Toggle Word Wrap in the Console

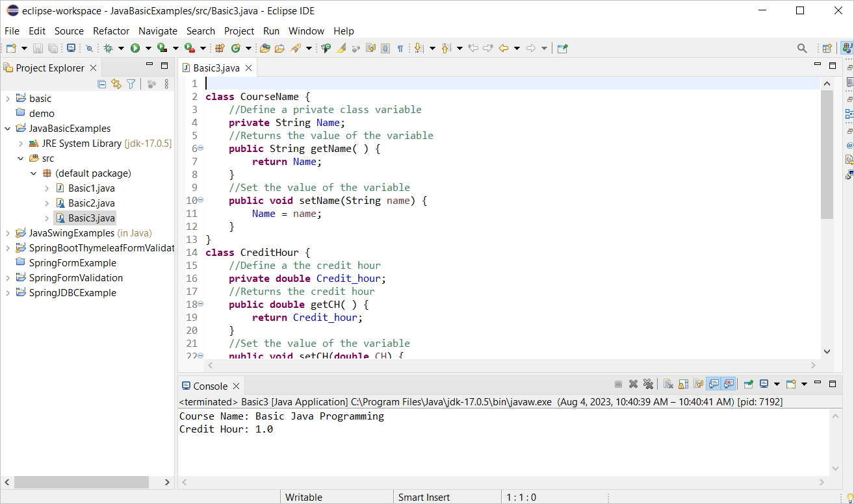pos(697,383)
